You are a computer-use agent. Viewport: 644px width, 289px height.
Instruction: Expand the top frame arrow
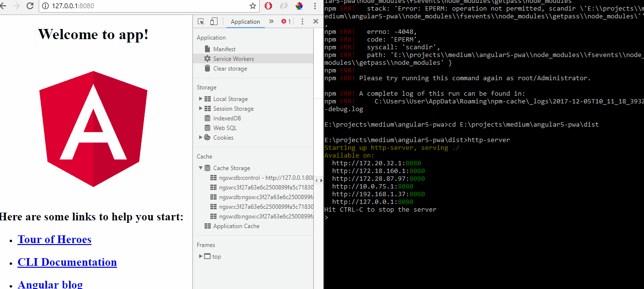click(201, 256)
